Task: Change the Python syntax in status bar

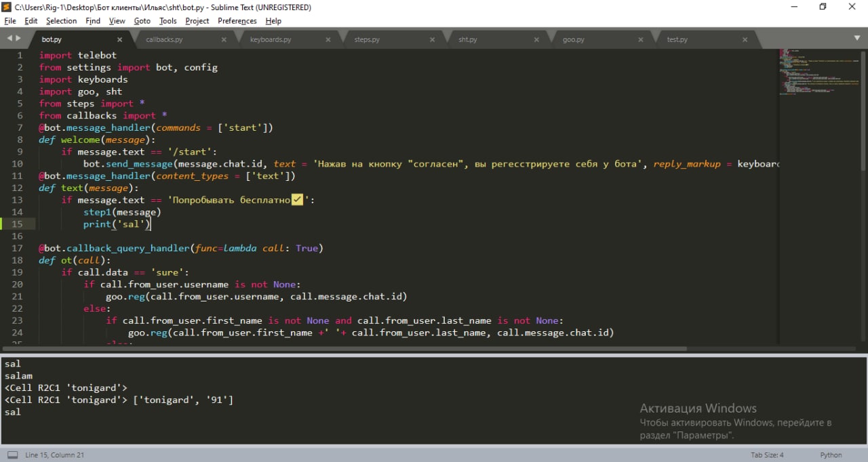Action: (831, 455)
